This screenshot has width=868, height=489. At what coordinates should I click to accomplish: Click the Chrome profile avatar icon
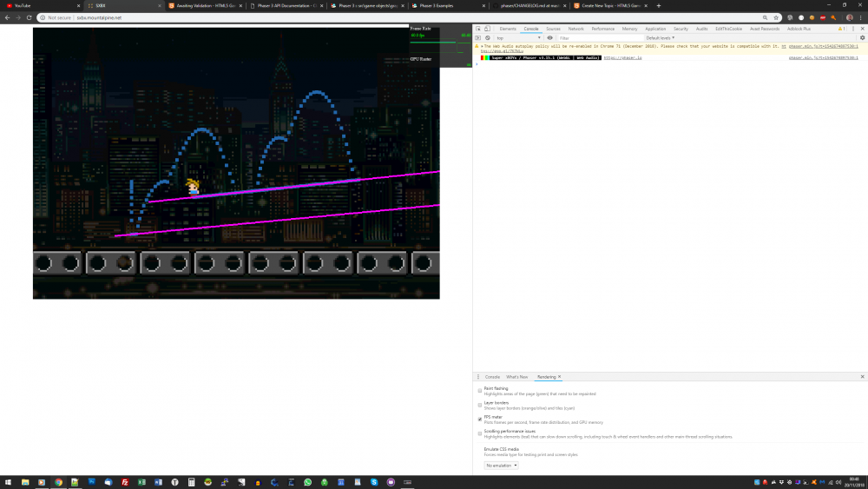(849, 17)
